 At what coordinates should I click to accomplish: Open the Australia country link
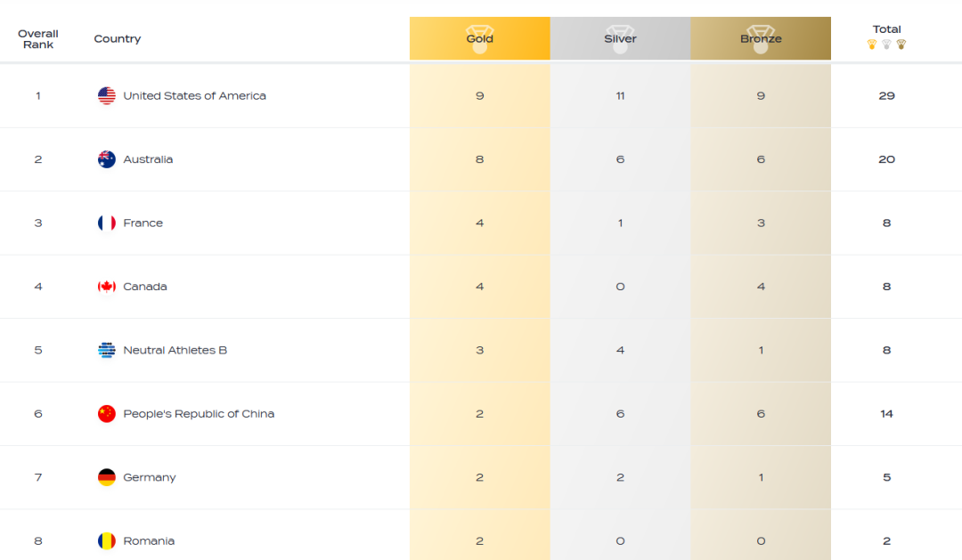[x=148, y=159]
